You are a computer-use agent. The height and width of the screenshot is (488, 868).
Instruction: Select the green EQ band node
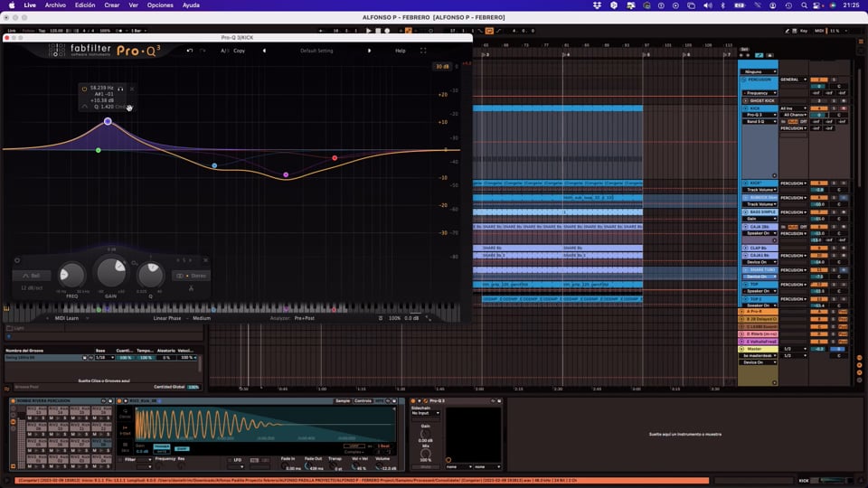(x=98, y=150)
